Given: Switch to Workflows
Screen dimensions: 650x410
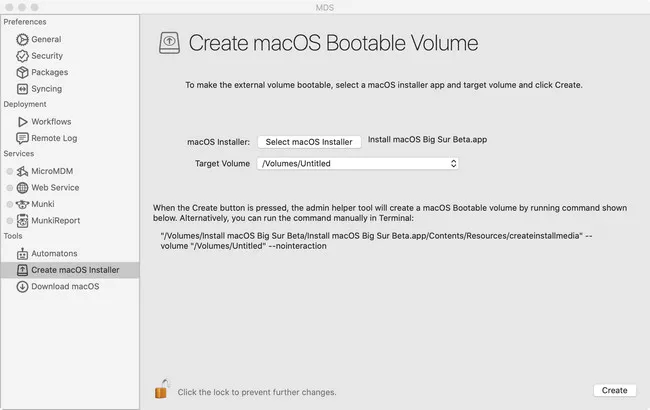Looking at the screenshot, I should click(x=51, y=122).
